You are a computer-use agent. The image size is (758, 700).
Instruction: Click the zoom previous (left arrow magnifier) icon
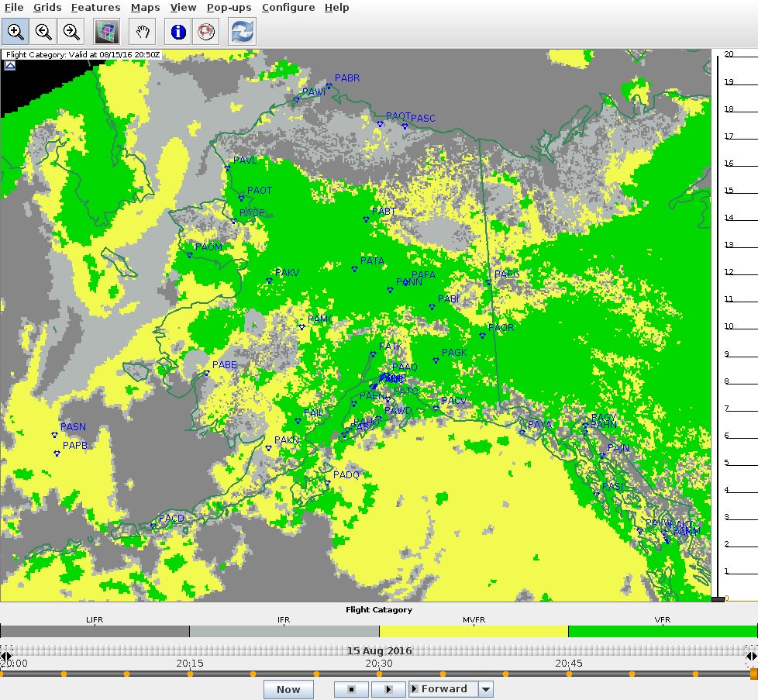click(x=43, y=32)
